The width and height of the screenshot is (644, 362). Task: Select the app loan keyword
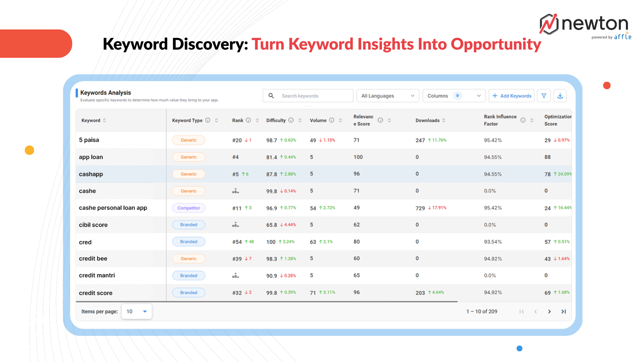91,157
